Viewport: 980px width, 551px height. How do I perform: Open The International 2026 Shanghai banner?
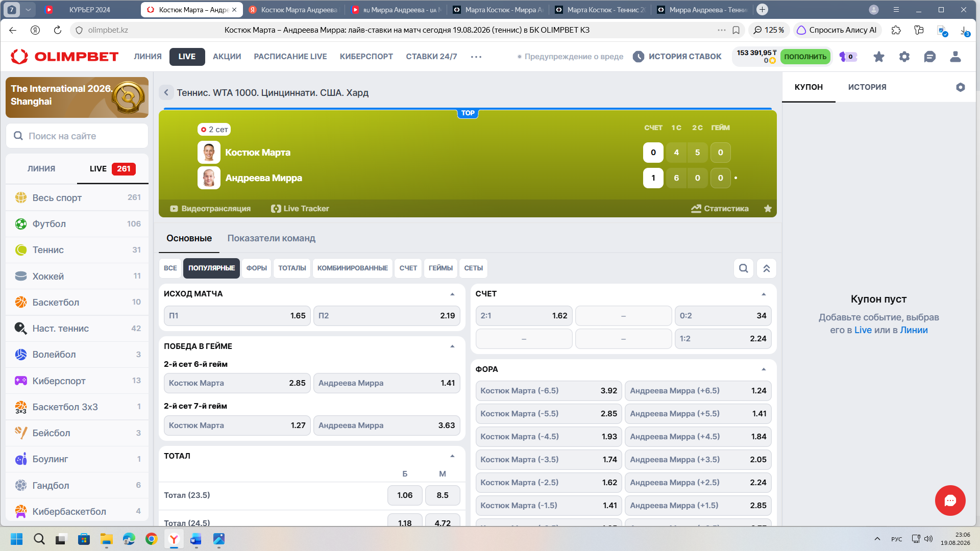pyautogui.click(x=77, y=97)
